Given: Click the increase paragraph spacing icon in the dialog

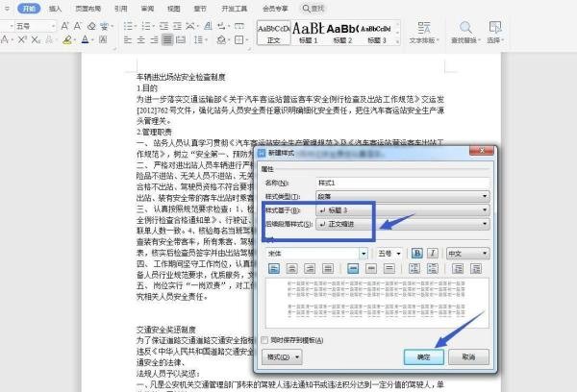Looking at the screenshot, I should pos(414,269).
